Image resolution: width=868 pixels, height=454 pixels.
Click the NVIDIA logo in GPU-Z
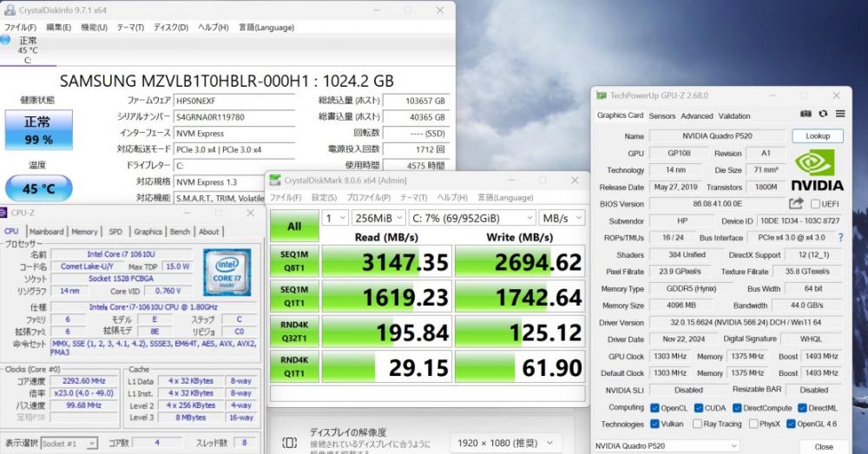(817, 172)
